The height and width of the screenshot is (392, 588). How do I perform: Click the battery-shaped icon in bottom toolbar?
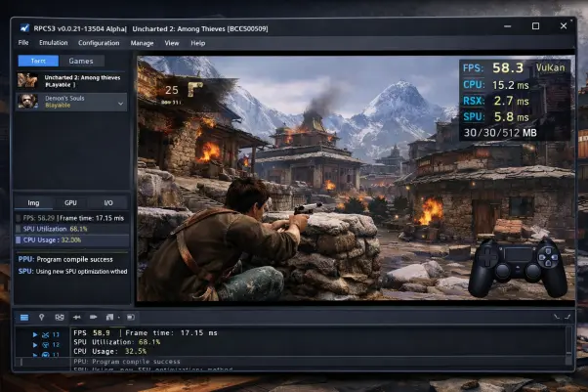[x=131, y=318]
